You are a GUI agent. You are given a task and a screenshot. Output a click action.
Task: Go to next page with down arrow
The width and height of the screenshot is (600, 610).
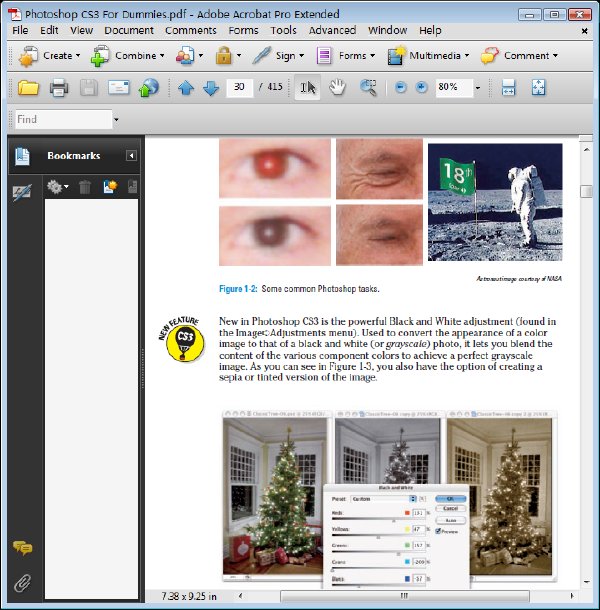tap(211, 88)
